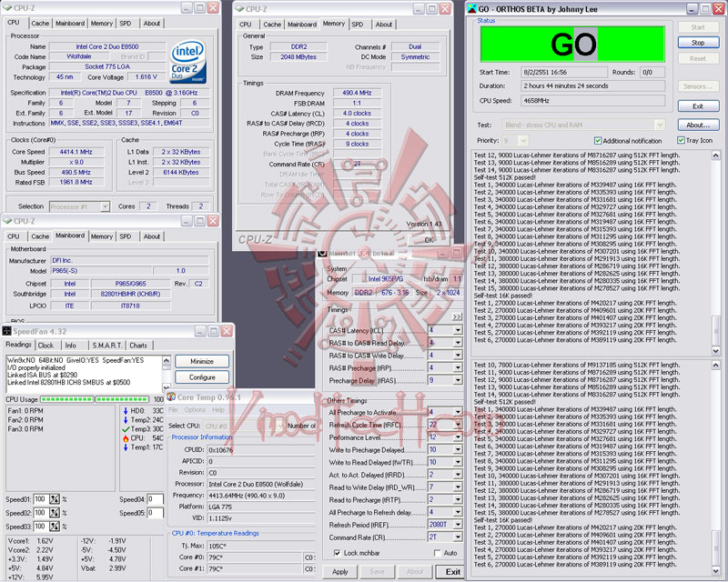Click the HD0 temperature down-arrow icon in SpeedFan
The height and width of the screenshot is (582, 728).
pos(126,411)
